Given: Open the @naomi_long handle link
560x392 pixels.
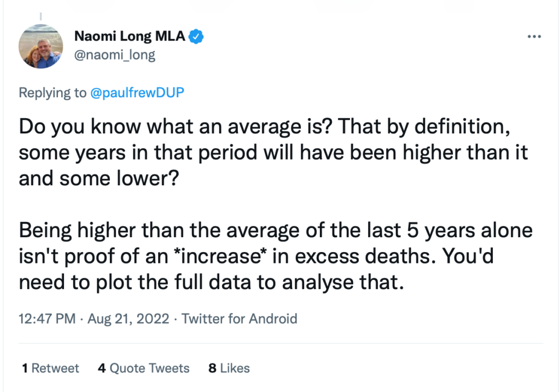Looking at the screenshot, I should pyautogui.click(x=115, y=55).
